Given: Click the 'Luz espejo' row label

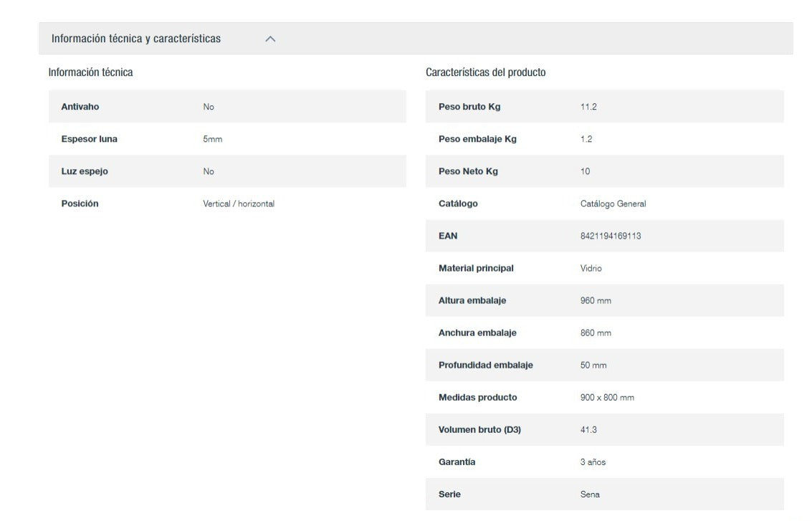Looking at the screenshot, I should (85, 171).
